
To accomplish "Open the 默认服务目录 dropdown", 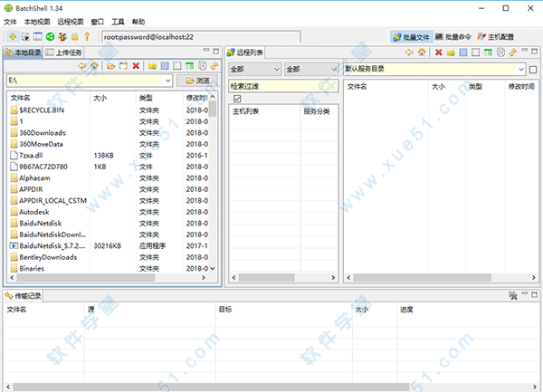I will coord(521,70).
